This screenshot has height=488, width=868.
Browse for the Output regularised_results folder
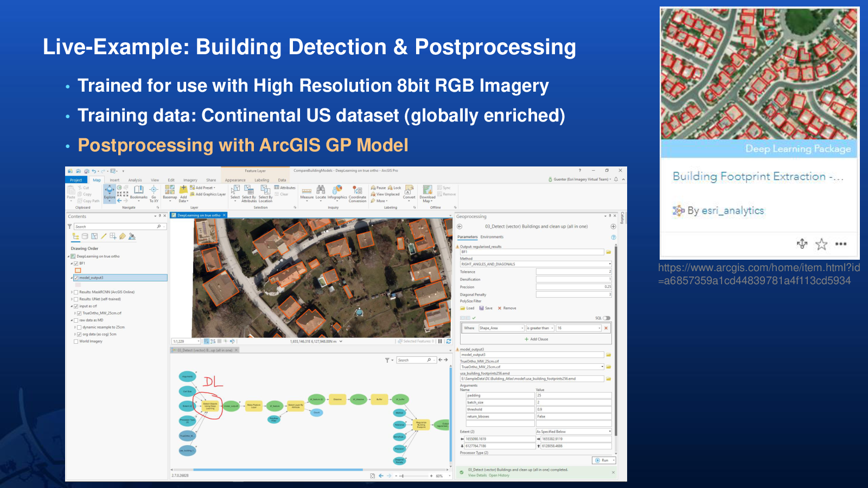tap(609, 252)
